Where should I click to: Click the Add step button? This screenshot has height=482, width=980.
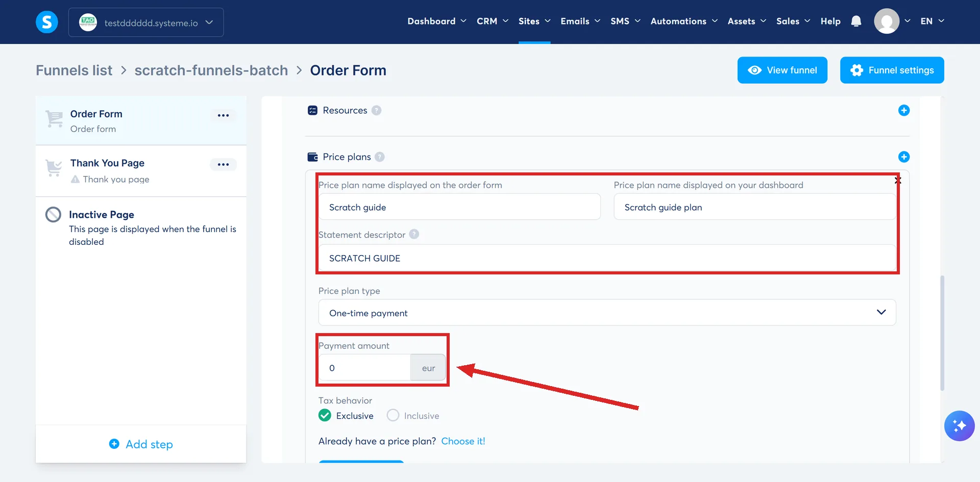click(x=141, y=444)
